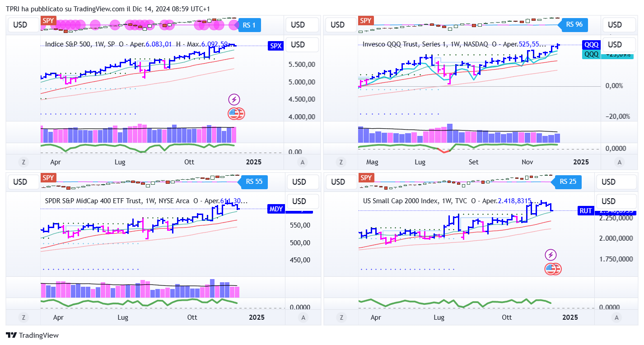The image size is (644, 345).
Task: Open the USD dropdown beside the MDY price axis
Action: pos(298,201)
